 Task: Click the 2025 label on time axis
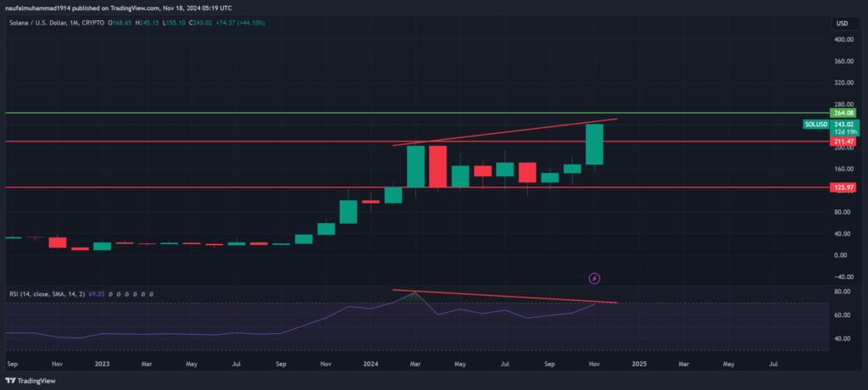click(639, 363)
